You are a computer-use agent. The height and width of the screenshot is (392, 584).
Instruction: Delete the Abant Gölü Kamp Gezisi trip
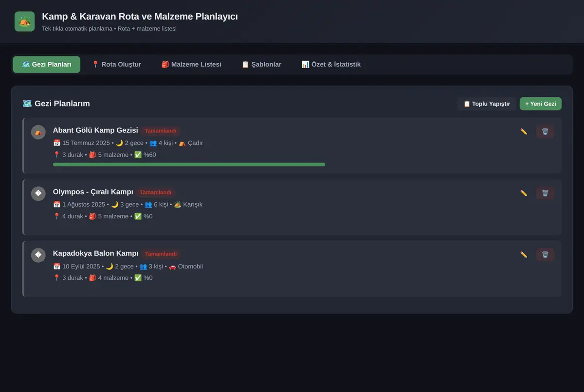coord(545,131)
